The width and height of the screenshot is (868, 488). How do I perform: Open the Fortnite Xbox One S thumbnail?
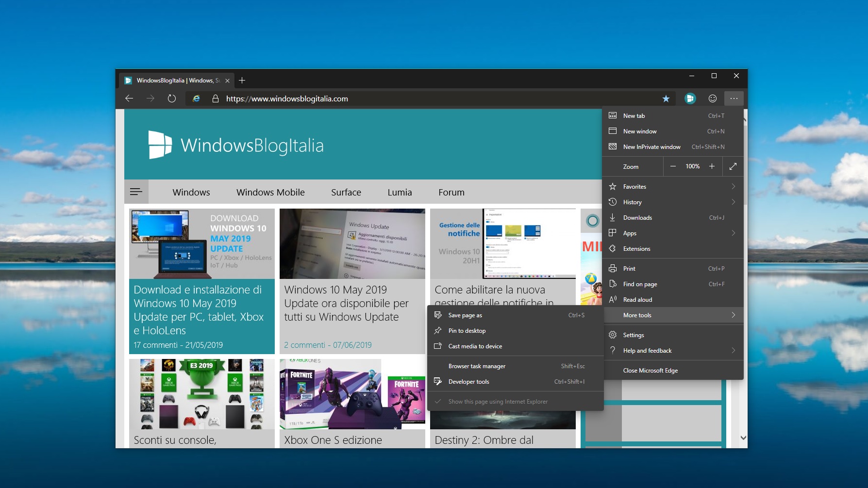click(352, 394)
